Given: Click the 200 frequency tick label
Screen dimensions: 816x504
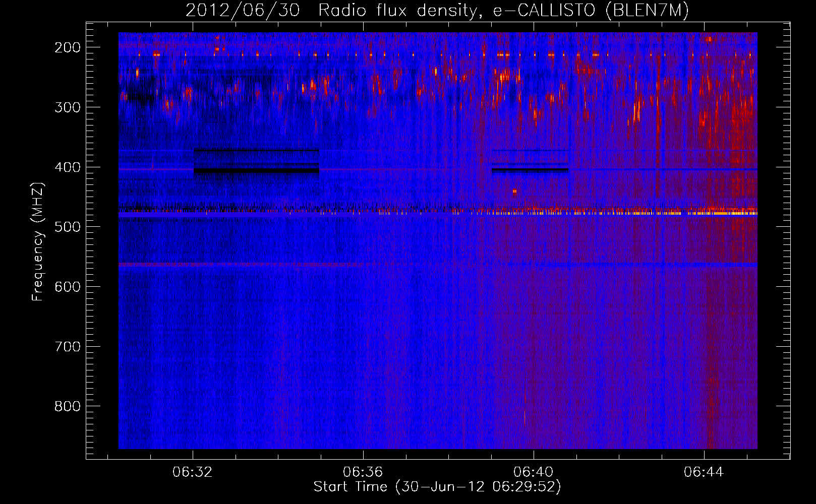Looking at the screenshot, I should point(68,47).
